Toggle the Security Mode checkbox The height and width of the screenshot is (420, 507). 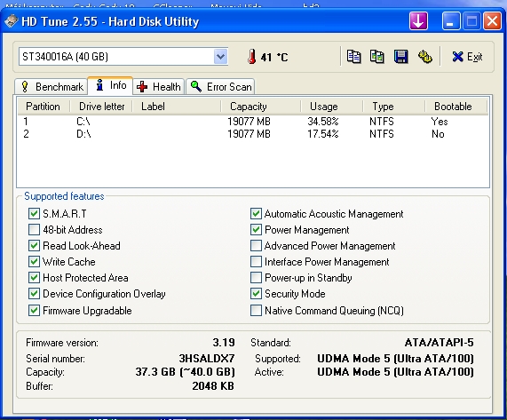pos(256,294)
